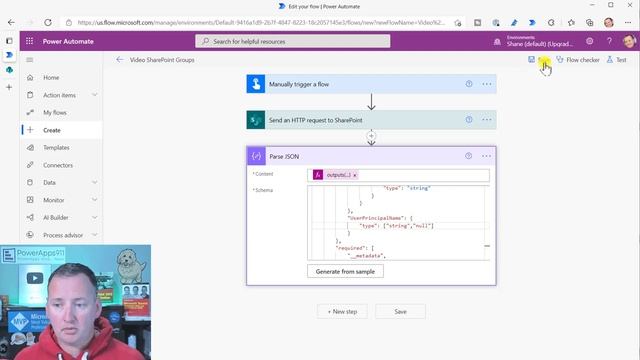The image size is (640, 360).
Task: Click the Content field of Parse JSON
Action: pyautogui.click(x=398, y=175)
